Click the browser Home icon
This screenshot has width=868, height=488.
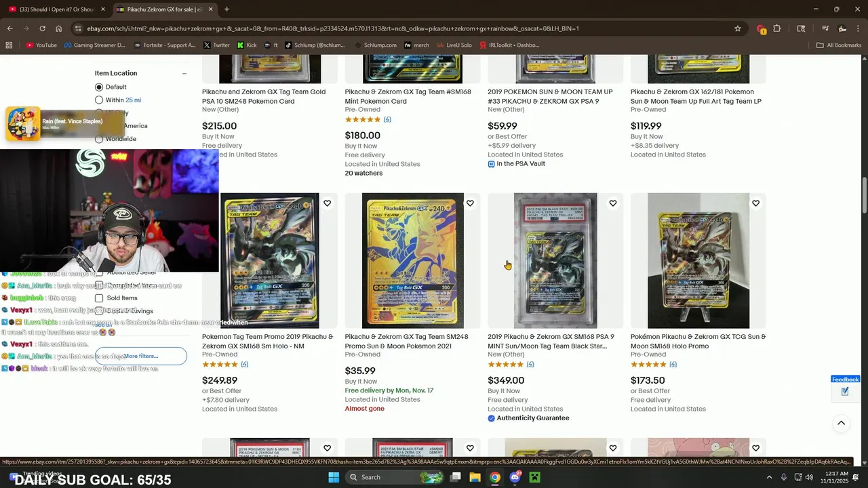pyautogui.click(x=59, y=28)
